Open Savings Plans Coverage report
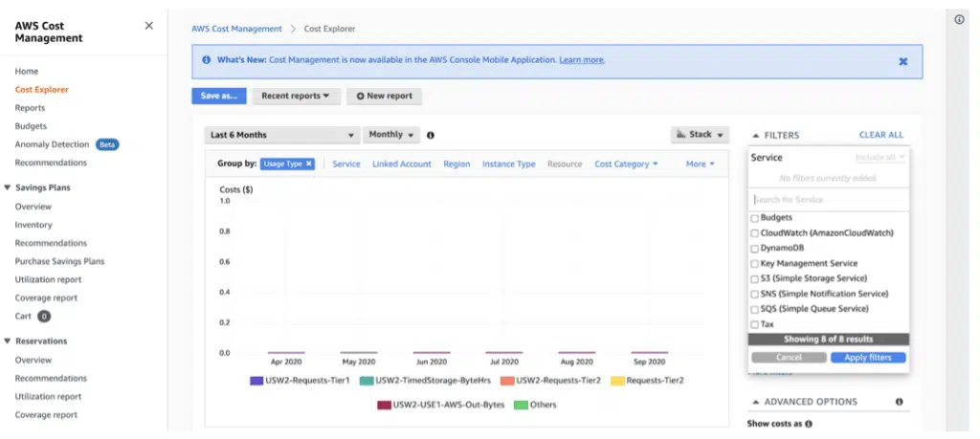980x439 pixels. pyautogui.click(x=46, y=297)
